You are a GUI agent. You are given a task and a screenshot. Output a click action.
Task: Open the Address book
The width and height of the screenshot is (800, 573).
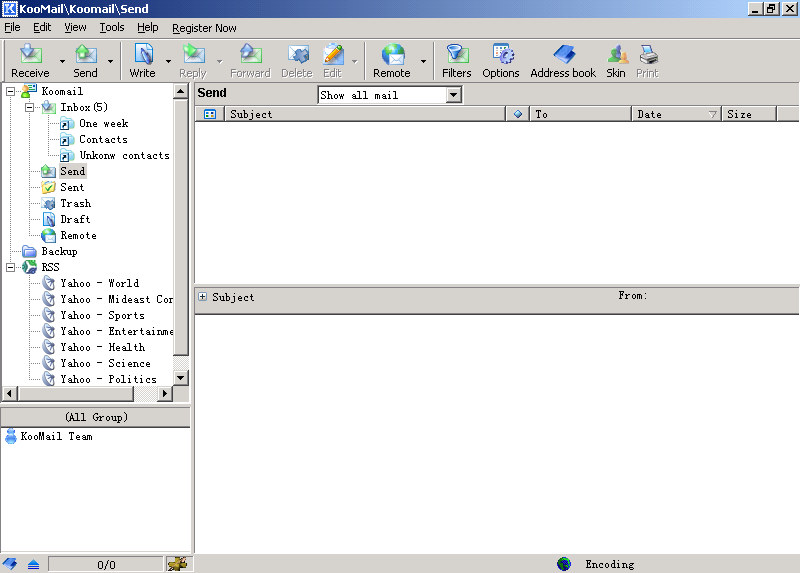pyautogui.click(x=563, y=61)
